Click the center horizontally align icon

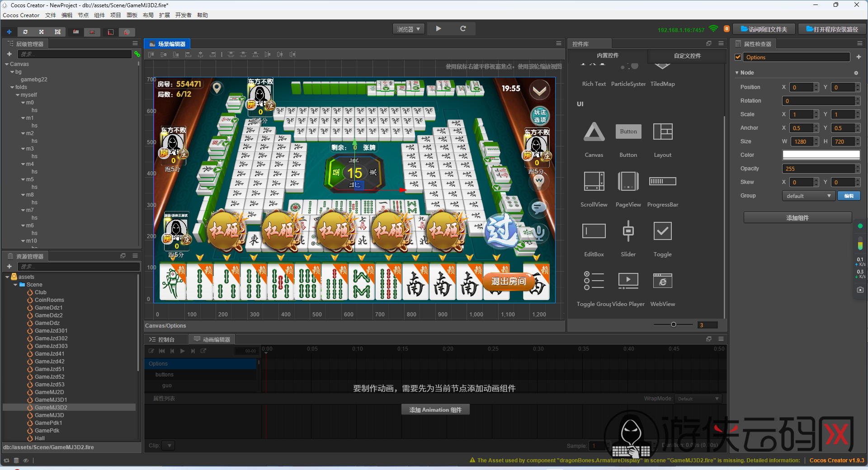point(200,54)
